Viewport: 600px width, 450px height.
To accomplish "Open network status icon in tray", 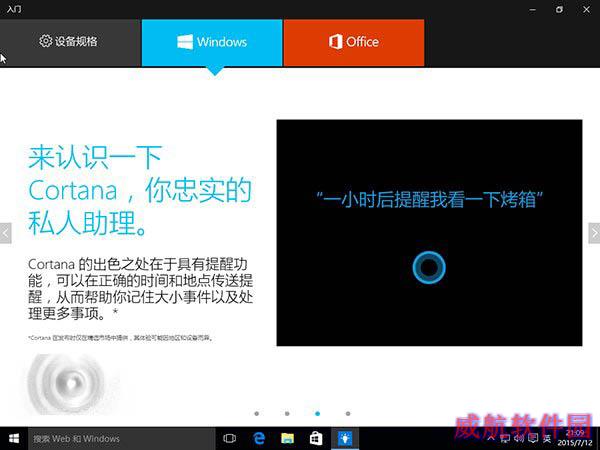I will point(505,439).
